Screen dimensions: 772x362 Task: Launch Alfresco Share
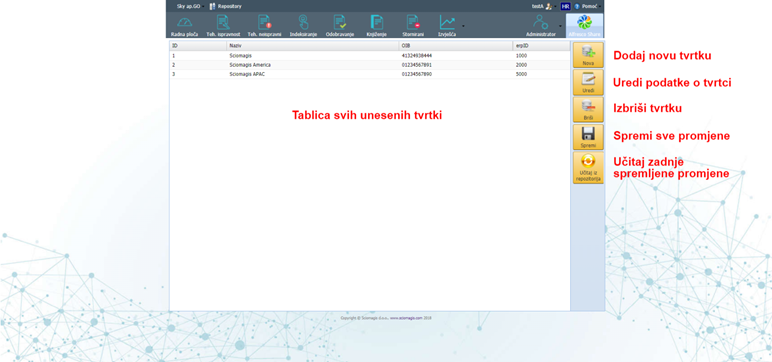[584, 26]
